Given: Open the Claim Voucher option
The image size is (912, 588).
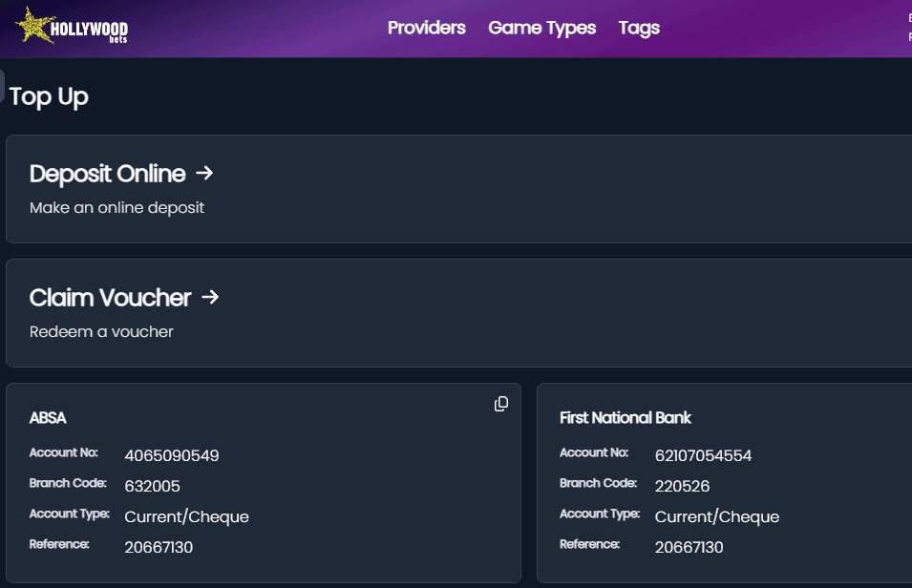Looking at the screenshot, I should [x=110, y=298].
